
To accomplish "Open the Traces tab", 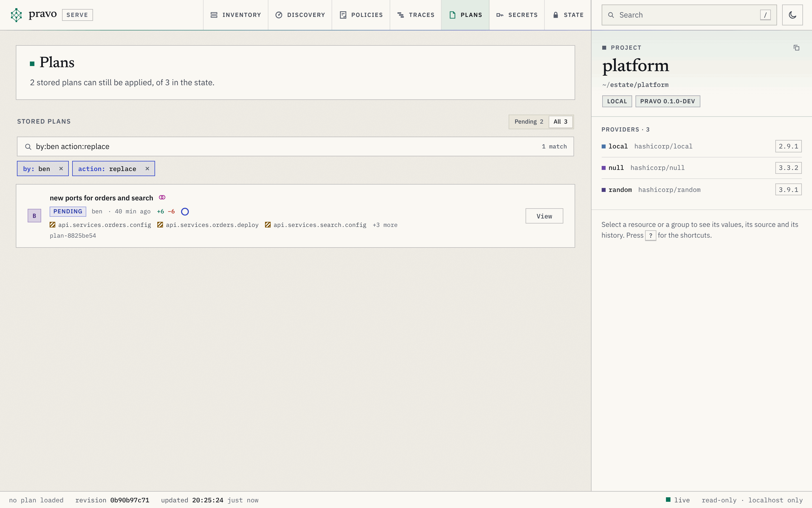I will click(x=416, y=15).
